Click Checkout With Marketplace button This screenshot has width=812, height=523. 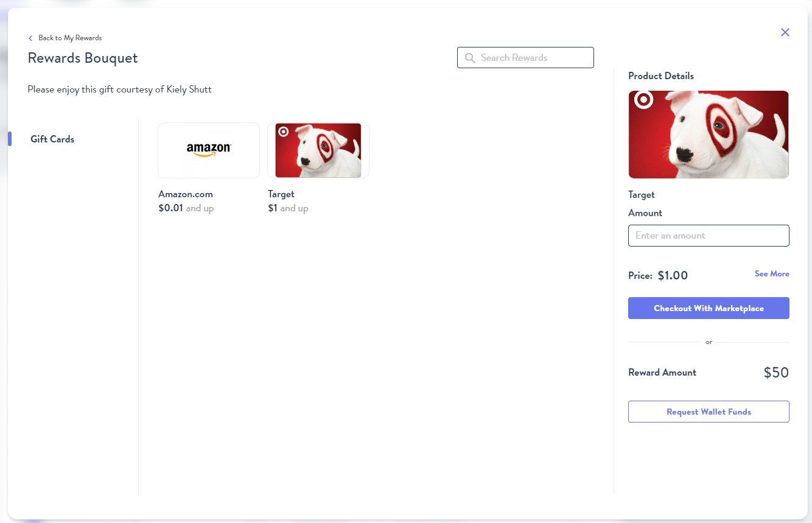(x=709, y=308)
